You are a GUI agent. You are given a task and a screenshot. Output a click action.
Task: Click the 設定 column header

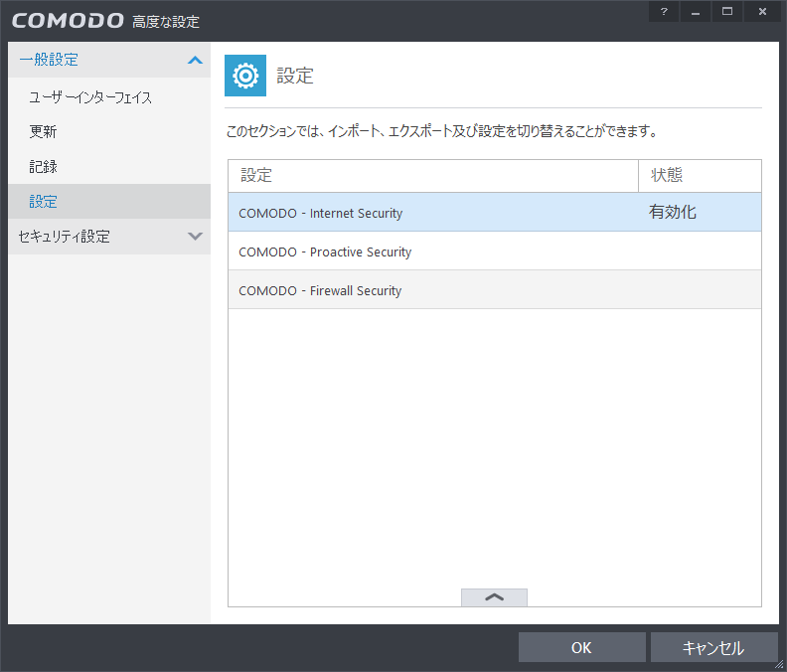(x=433, y=176)
